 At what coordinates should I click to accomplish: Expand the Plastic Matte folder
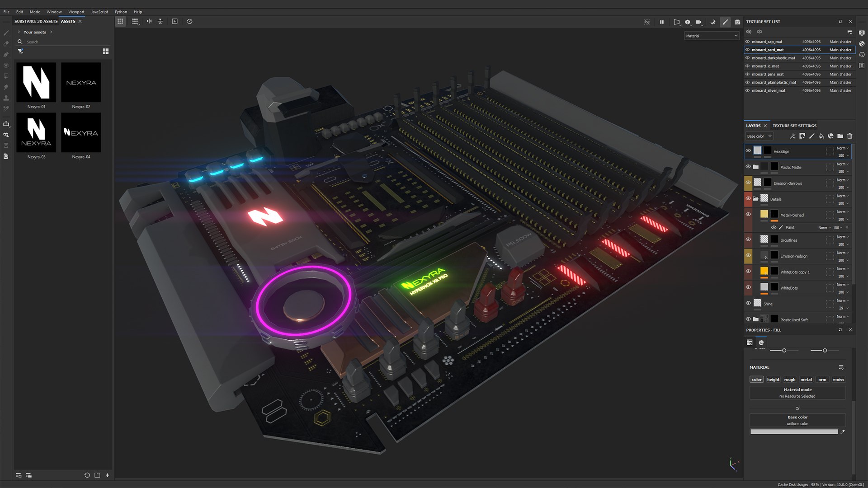pyautogui.click(x=755, y=167)
